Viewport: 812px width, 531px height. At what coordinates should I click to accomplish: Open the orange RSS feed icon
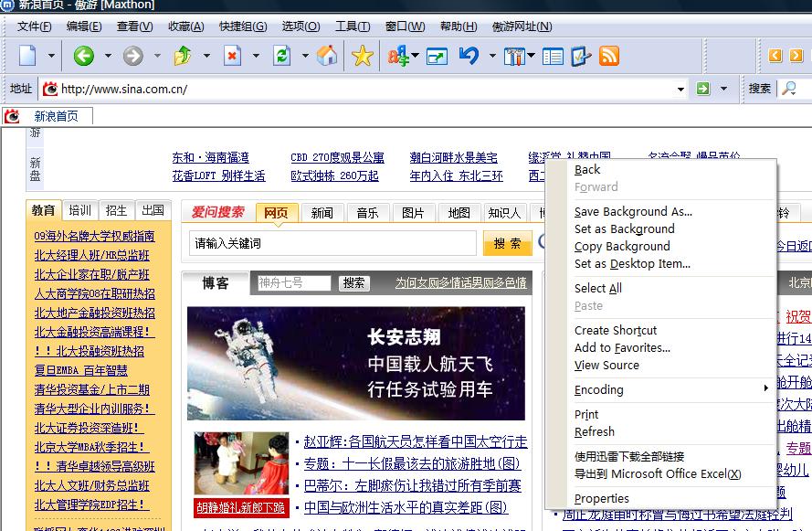[x=608, y=57]
